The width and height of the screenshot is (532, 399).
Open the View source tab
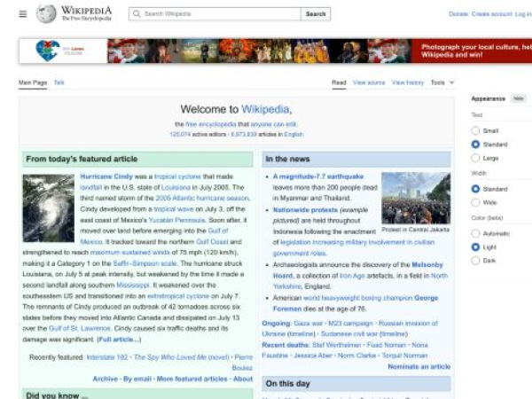tap(369, 82)
